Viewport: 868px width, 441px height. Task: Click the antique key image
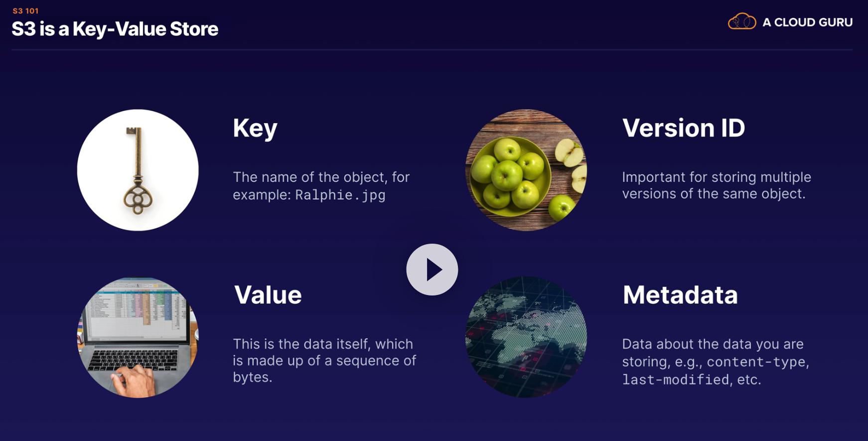point(138,170)
